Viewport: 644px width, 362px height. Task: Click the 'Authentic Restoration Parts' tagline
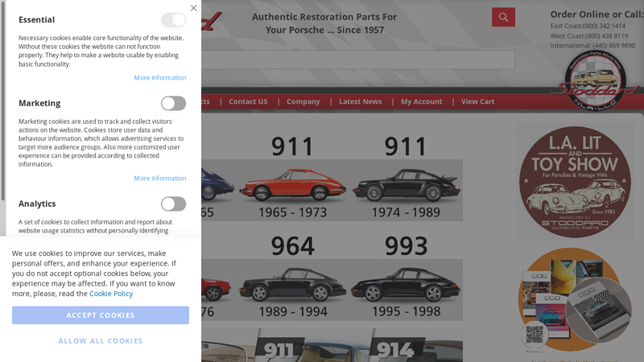(x=324, y=23)
